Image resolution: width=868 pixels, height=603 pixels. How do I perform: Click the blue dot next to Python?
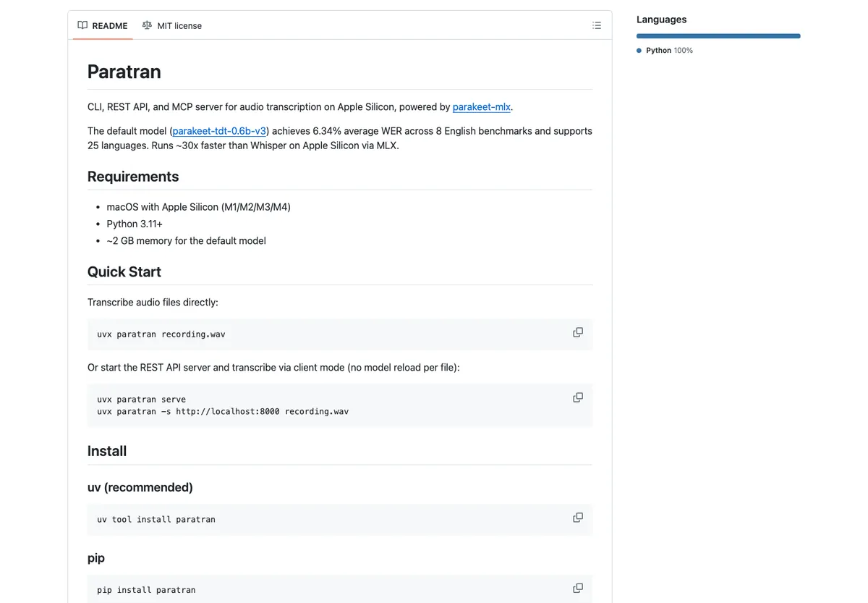click(639, 51)
